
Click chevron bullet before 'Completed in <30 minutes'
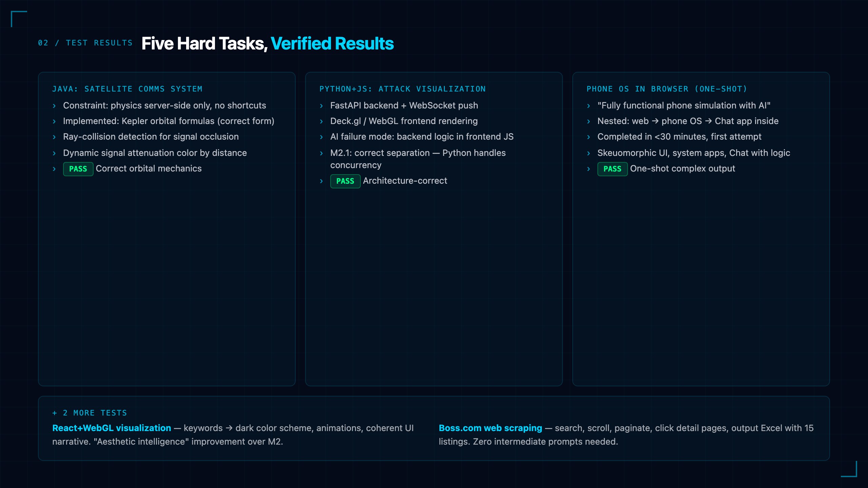(589, 137)
